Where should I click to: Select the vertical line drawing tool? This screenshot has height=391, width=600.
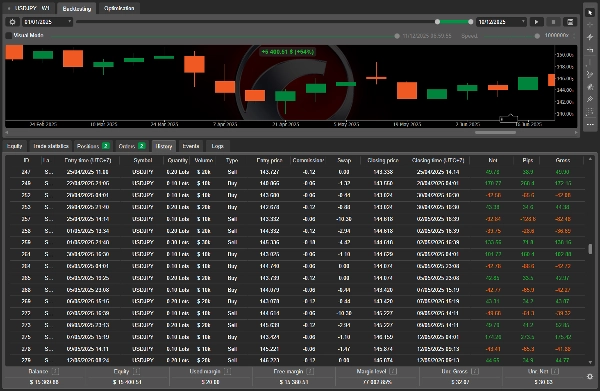(590, 62)
